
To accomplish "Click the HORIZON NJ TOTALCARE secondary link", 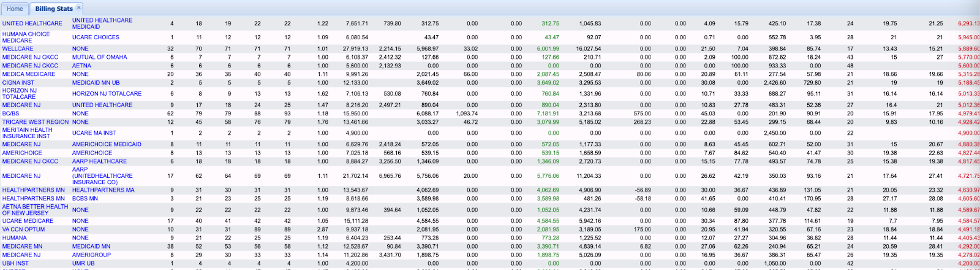I will [107, 94].
